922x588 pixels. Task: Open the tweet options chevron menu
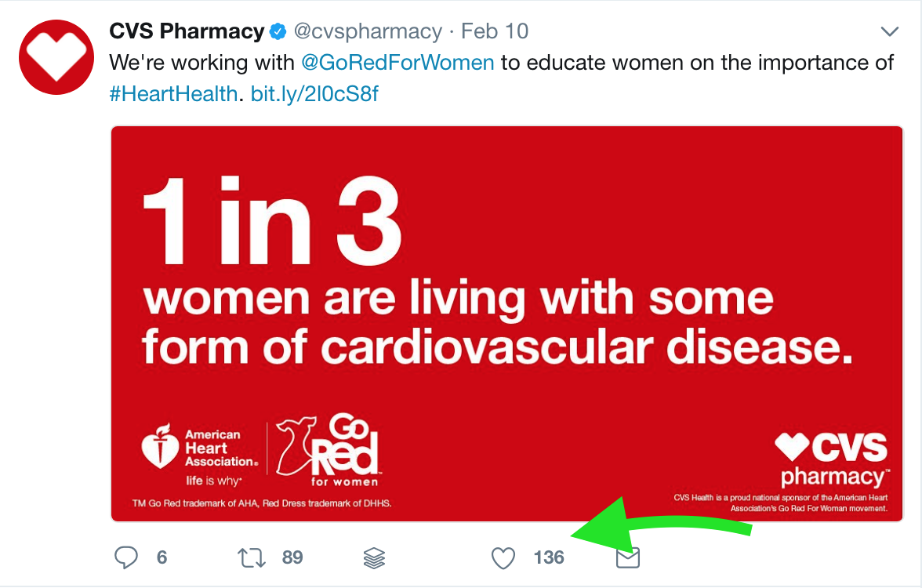[890, 31]
